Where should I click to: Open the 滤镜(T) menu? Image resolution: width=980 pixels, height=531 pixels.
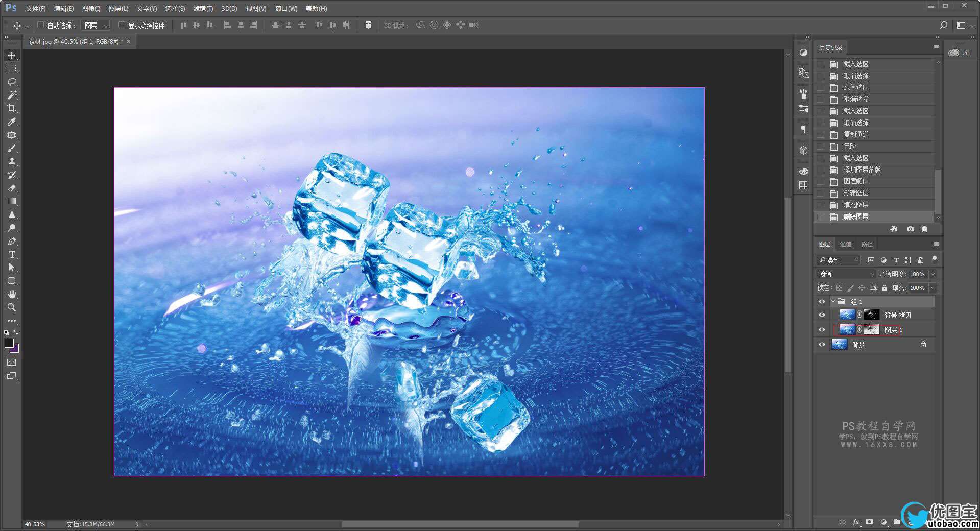coord(203,9)
